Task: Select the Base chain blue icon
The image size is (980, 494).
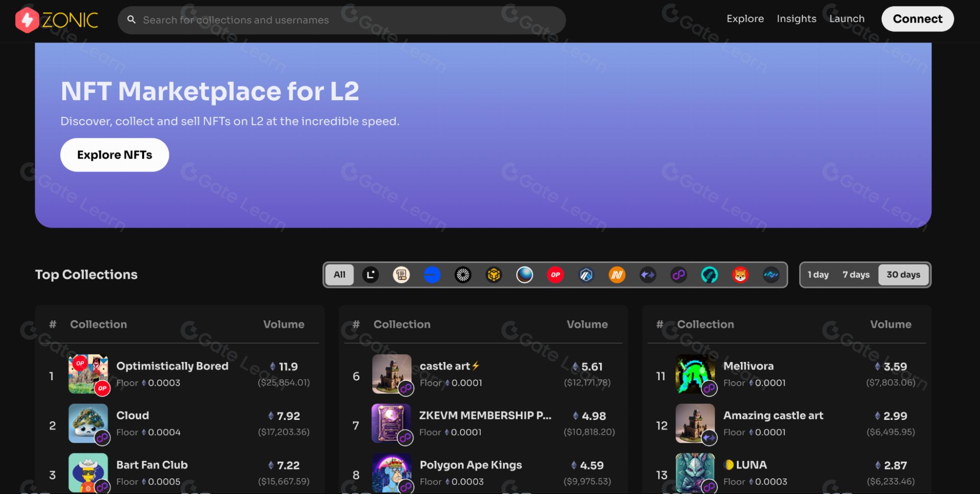Action: click(x=432, y=275)
